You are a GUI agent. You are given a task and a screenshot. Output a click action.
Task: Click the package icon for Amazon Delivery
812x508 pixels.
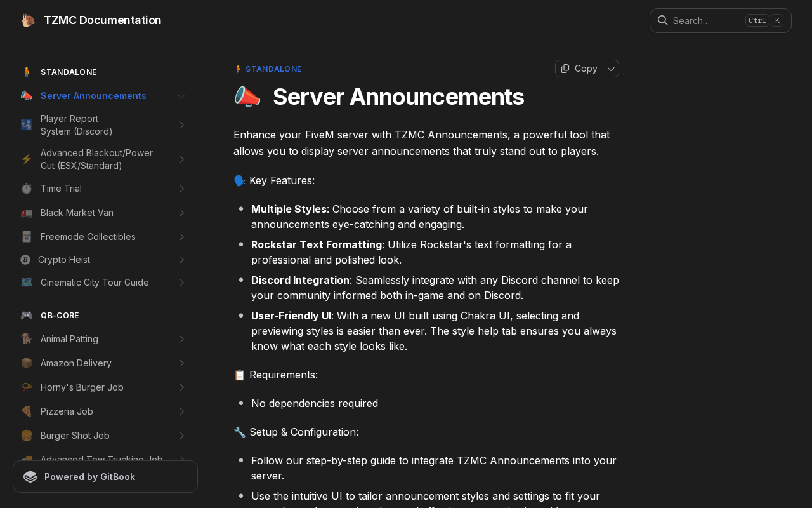pos(27,363)
